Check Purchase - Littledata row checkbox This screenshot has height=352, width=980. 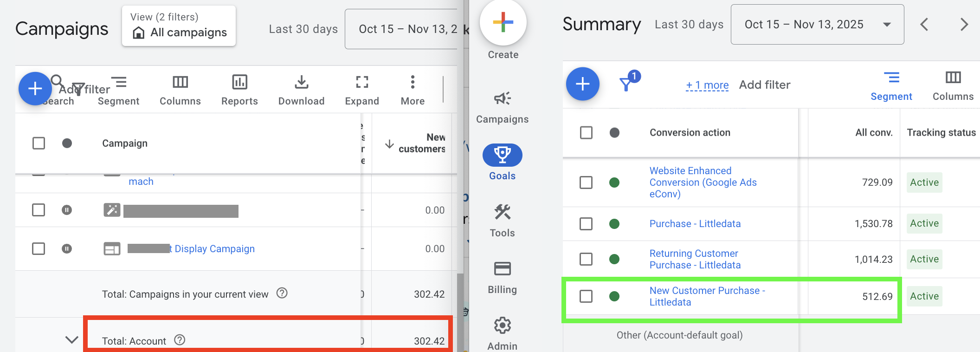coord(586,224)
